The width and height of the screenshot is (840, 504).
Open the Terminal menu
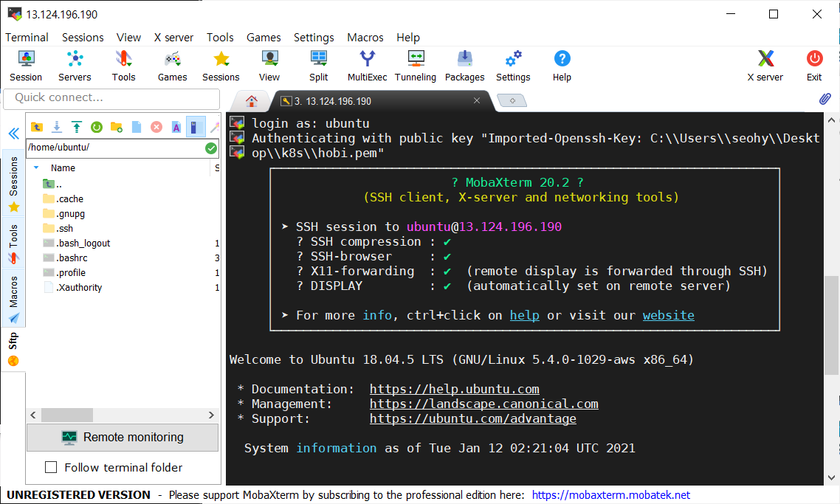click(27, 38)
